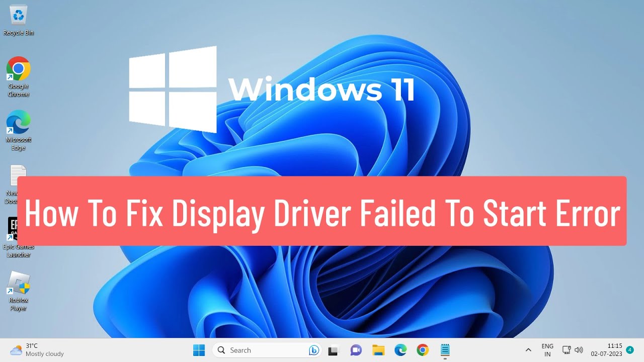Image resolution: width=644 pixels, height=362 pixels.
Task: Open Task View from the taskbar
Action: [333, 350]
